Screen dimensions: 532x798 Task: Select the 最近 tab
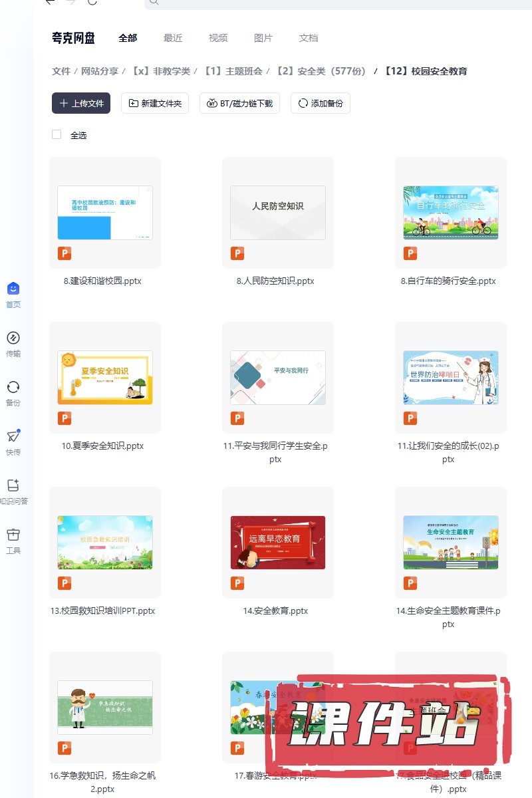173,38
